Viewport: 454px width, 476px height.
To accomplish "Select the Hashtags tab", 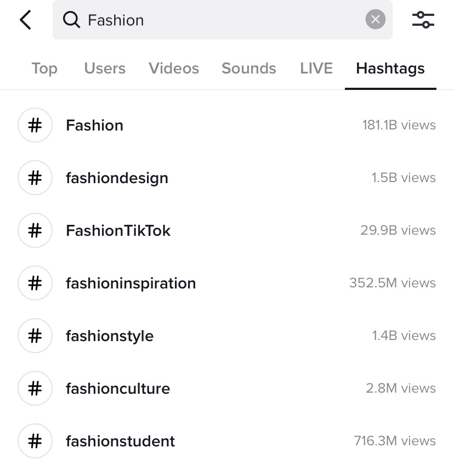I will [390, 68].
